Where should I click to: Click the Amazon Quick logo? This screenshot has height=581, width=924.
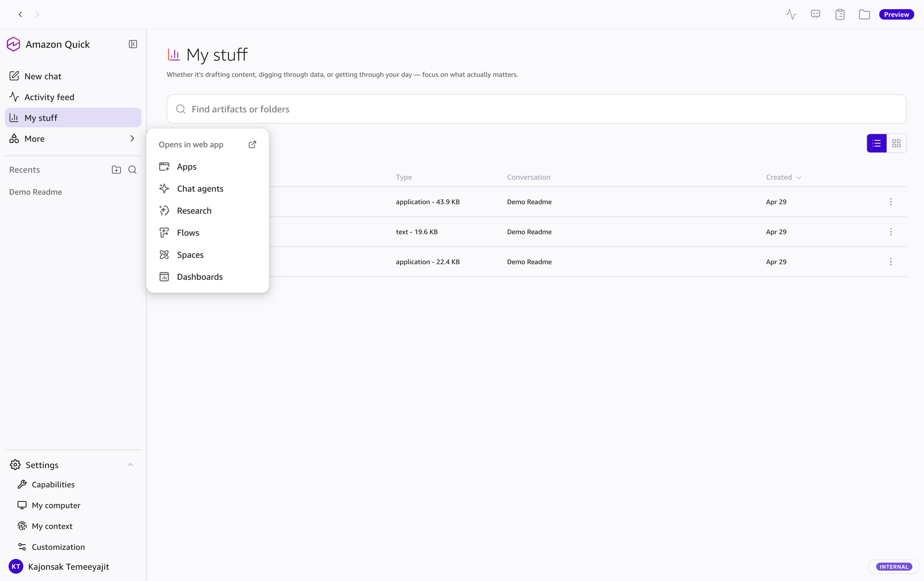[x=13, y=44]
